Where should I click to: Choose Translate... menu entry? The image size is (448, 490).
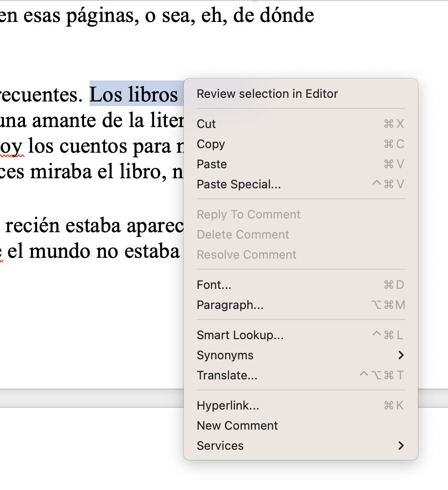300,375
